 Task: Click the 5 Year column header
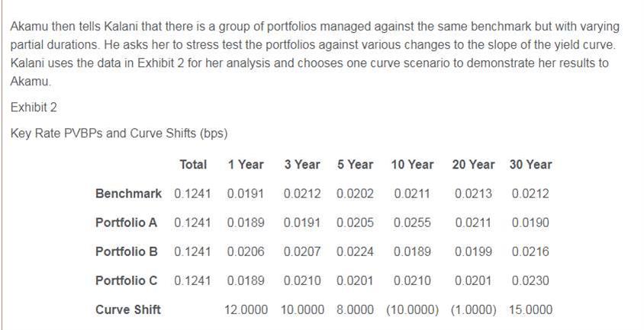(355, 164)
